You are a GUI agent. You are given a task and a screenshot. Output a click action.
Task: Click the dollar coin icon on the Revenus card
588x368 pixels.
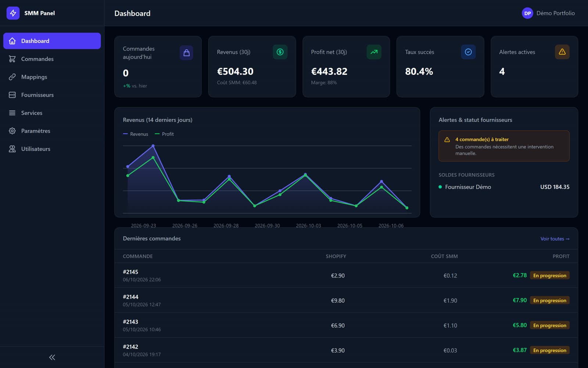280,52
